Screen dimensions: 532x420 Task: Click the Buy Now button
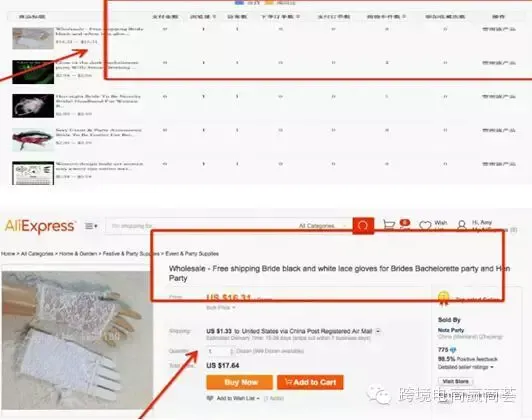(240, 382)
